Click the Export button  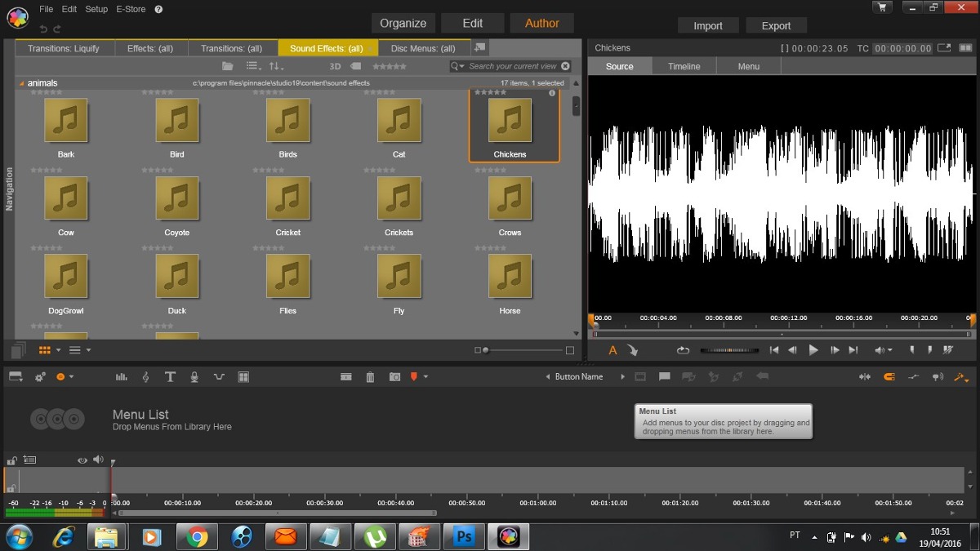pyautogui.click(x=776, y=25)
